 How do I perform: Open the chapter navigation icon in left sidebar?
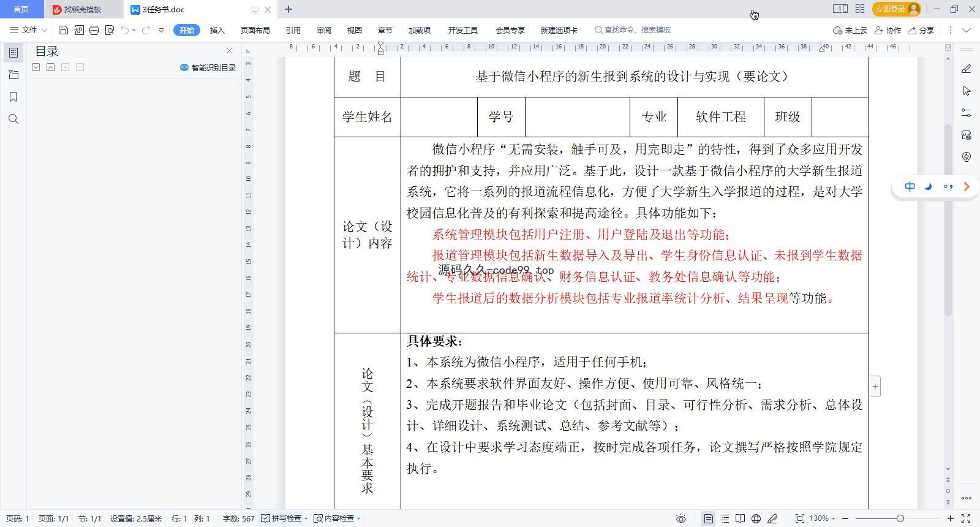(13, 75)
